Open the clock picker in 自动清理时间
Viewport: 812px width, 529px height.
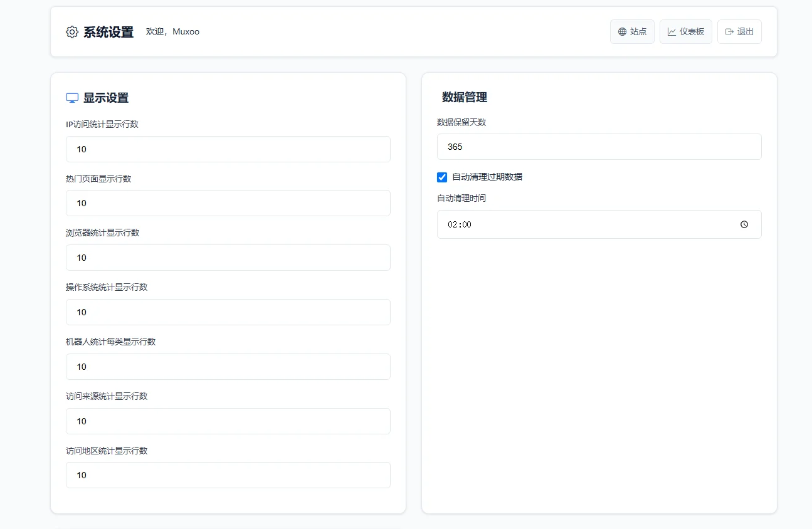744,224
